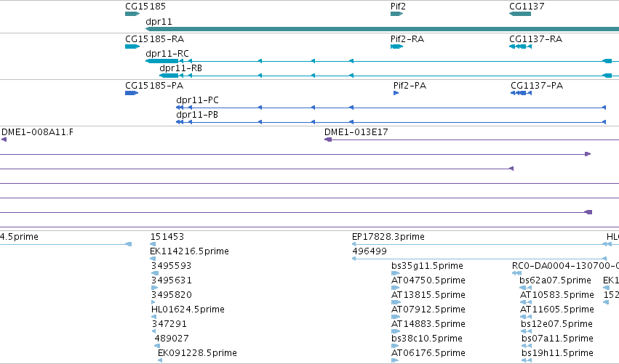Select the AT10583.5prime EST glyph
The width and height of the screenshot is (619, 364).
526,302
